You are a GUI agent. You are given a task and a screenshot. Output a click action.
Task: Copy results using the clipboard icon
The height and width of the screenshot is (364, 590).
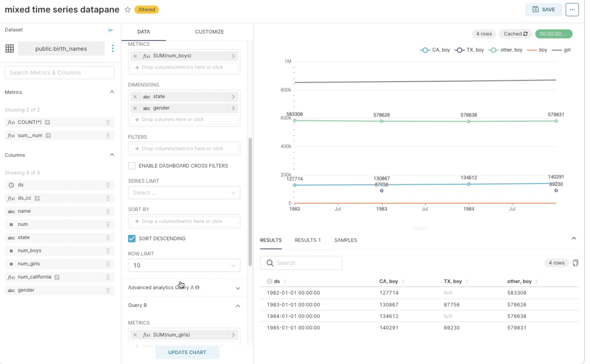pos(575,263)
